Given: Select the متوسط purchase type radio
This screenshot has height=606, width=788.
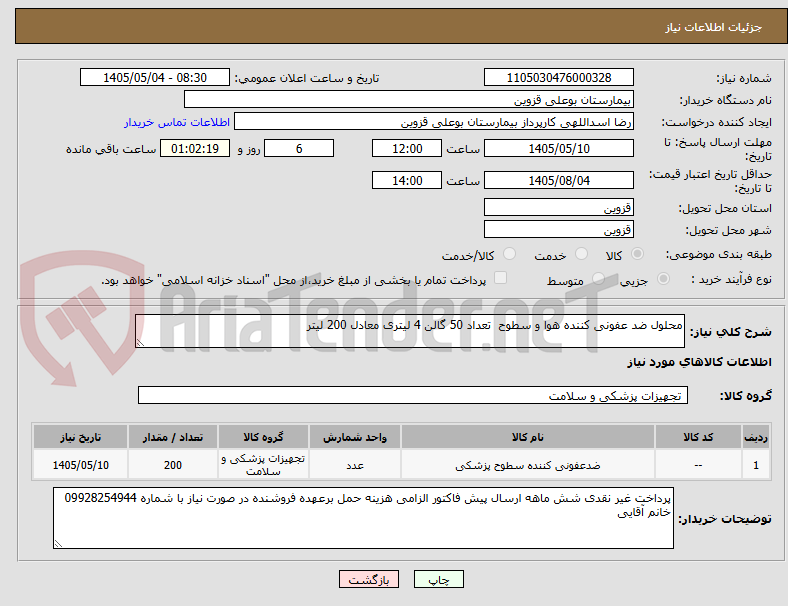Looking at the screenshot, I should (598, 279).
